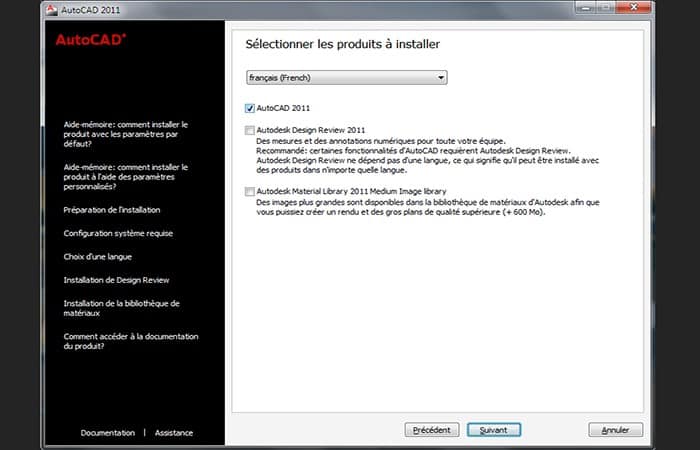Open help on installing with custom settings
The image size is (700, 450).
125,177
